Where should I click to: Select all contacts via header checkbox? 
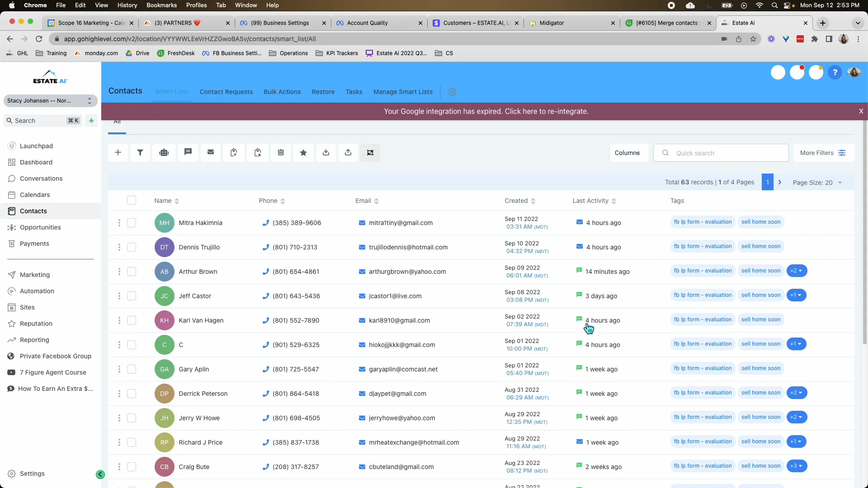point(132,200)
